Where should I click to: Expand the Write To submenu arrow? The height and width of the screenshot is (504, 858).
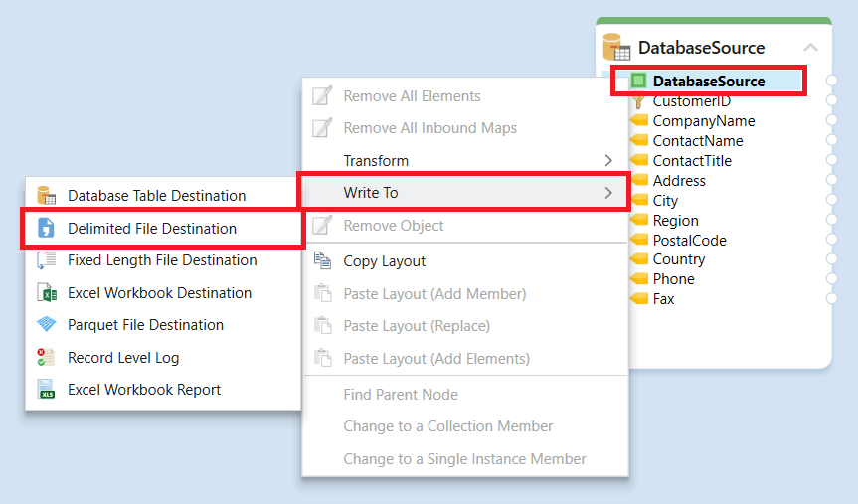click(608, 193)
